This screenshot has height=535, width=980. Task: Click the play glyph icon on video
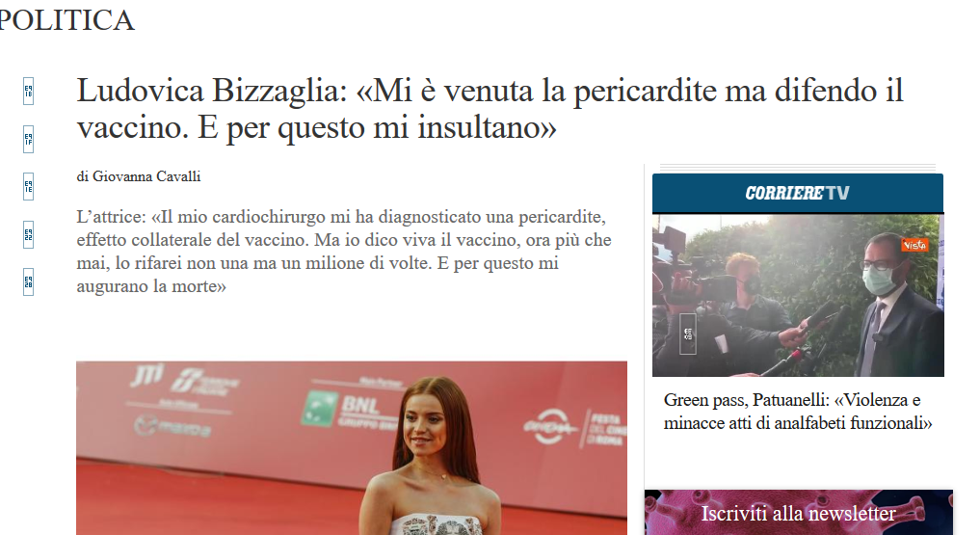(x=687, y=334)
